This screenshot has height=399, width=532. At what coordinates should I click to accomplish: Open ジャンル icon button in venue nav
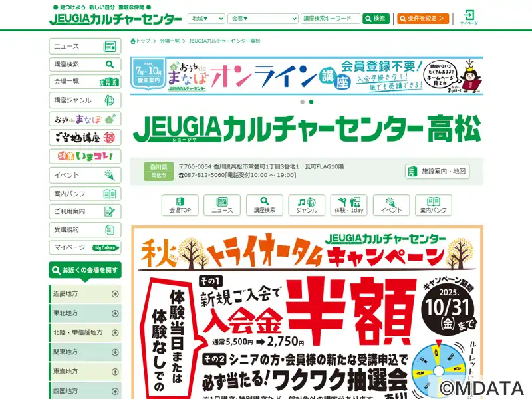click(x=307, y=205)
